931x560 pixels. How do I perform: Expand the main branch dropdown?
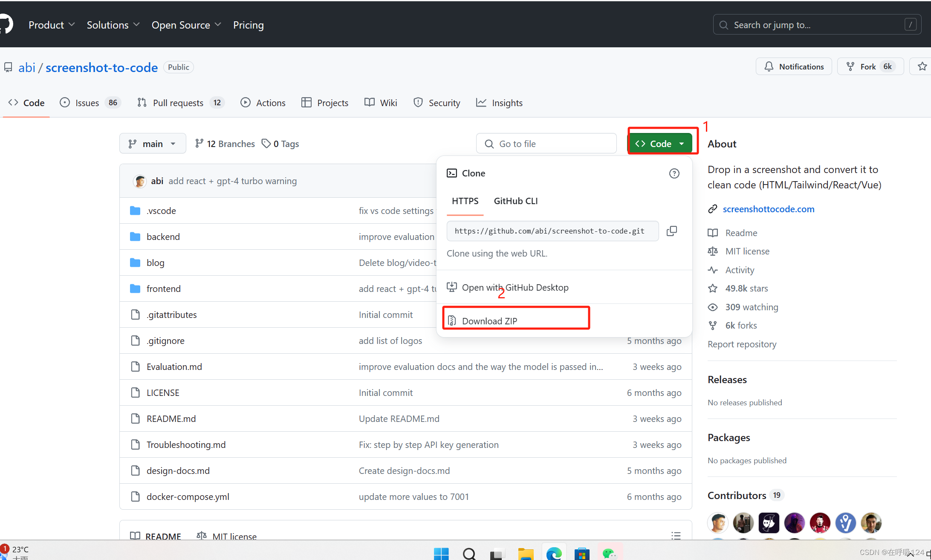[153, 144]
